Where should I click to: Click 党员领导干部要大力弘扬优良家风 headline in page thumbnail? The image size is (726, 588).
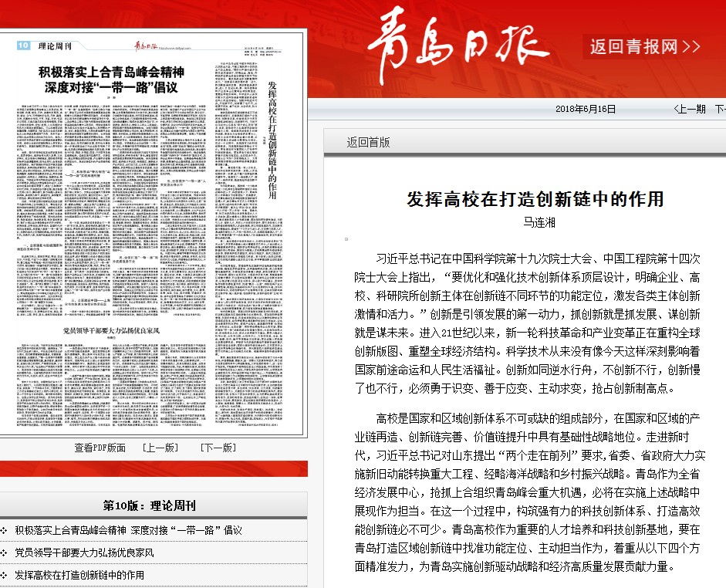pyautogui.click(x=111, y=330)
